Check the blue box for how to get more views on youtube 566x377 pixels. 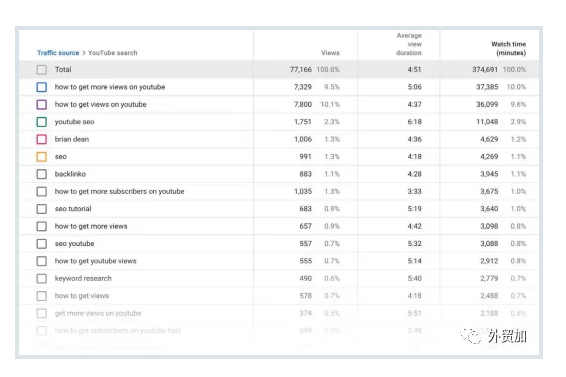click(x=42, y=87)
